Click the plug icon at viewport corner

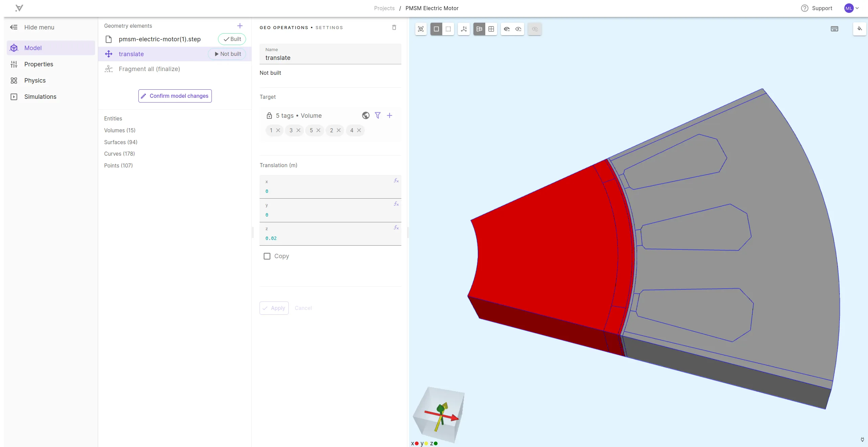(863, 440)
